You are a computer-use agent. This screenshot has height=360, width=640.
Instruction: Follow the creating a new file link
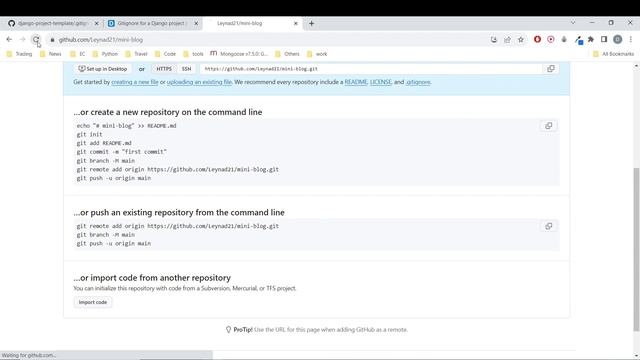[x=135, y=82]
